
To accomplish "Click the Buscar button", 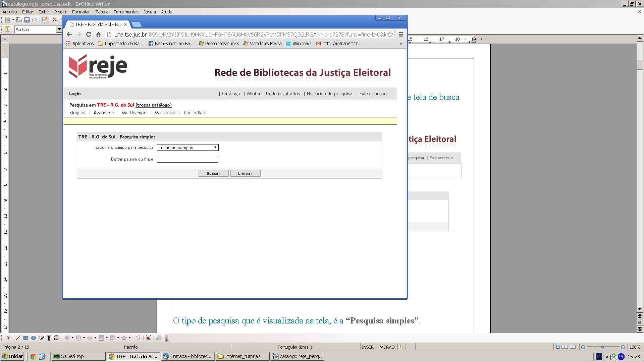I will tap(214, 173).
